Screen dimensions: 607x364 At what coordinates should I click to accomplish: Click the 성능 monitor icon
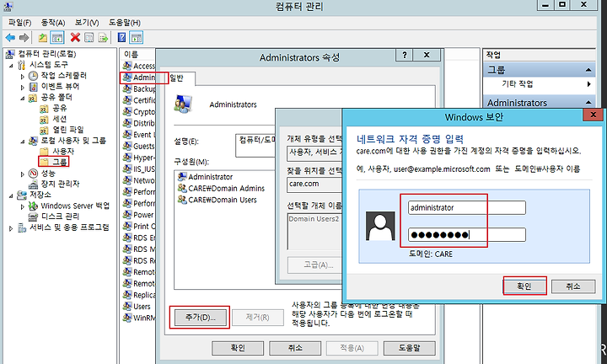pos(33,174)
